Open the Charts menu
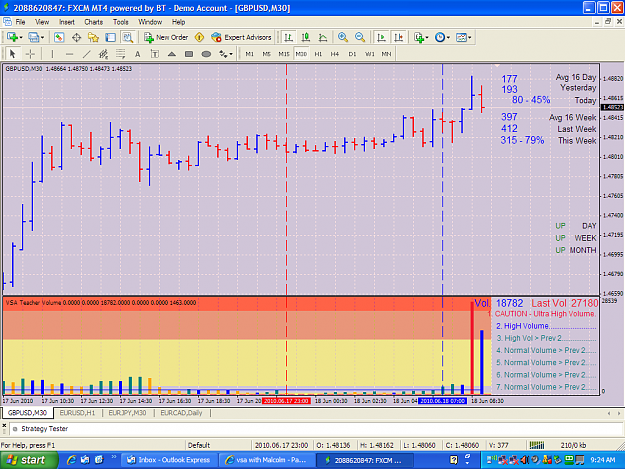The image size is (625, 469). coord(94,22)
